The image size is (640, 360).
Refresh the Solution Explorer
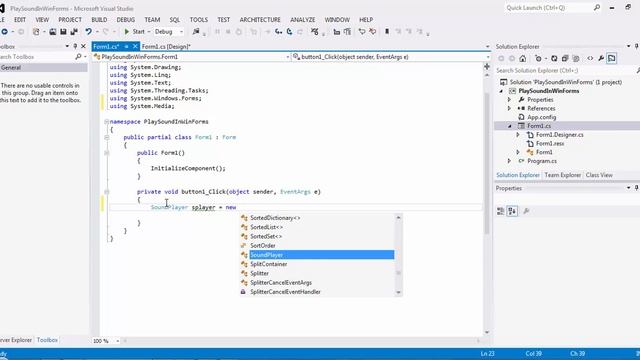click(554, 58)
